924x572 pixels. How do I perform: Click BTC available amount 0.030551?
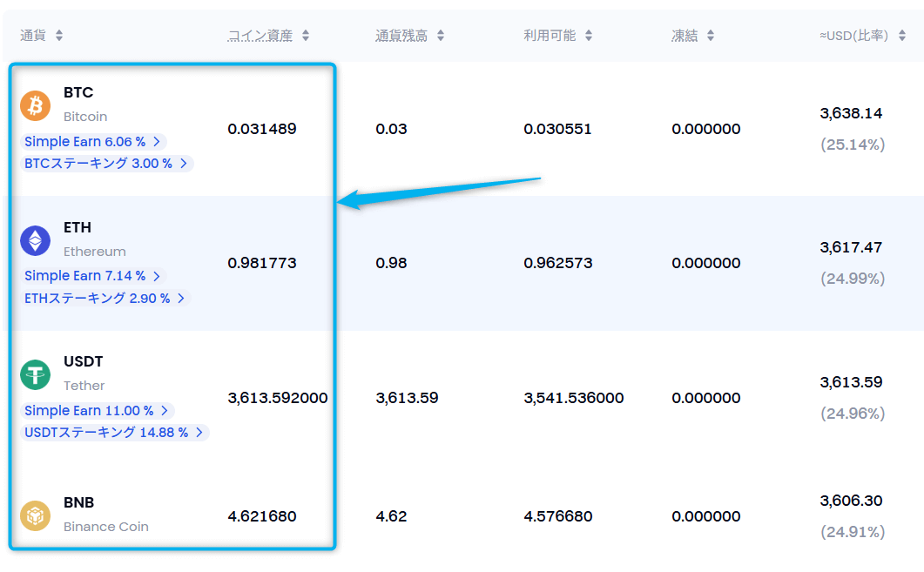point(557,129)
